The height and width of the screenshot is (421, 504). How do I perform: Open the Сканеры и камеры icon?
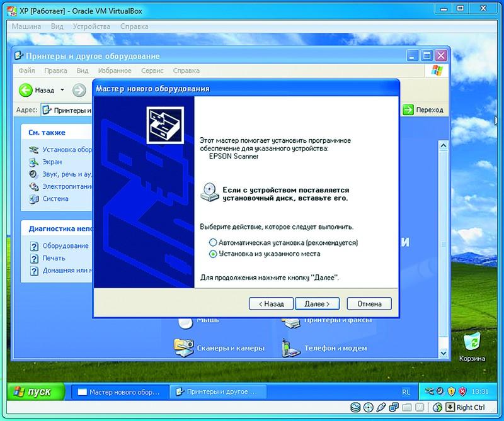click(183, 347)
